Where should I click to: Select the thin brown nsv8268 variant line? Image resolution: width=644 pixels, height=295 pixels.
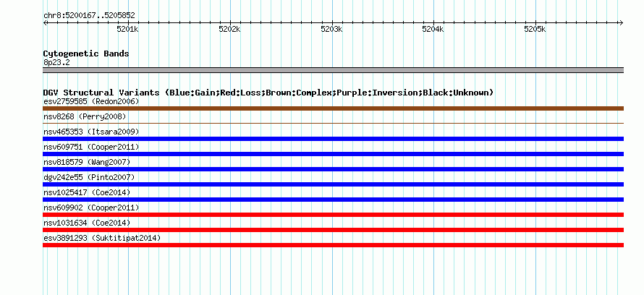333,123
